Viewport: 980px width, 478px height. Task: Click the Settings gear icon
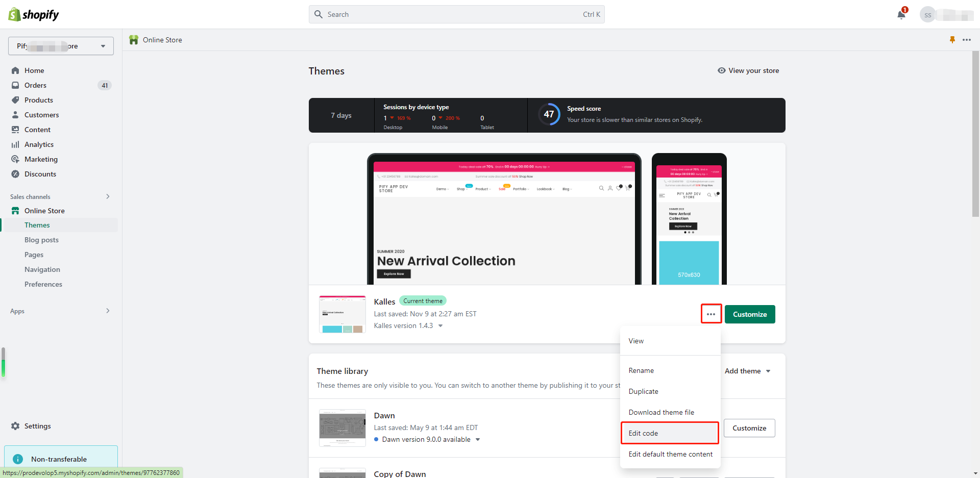15,426
